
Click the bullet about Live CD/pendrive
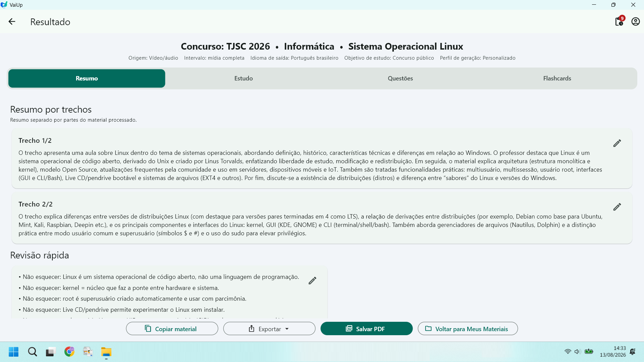pyautogui.click(x=122, y=310)
